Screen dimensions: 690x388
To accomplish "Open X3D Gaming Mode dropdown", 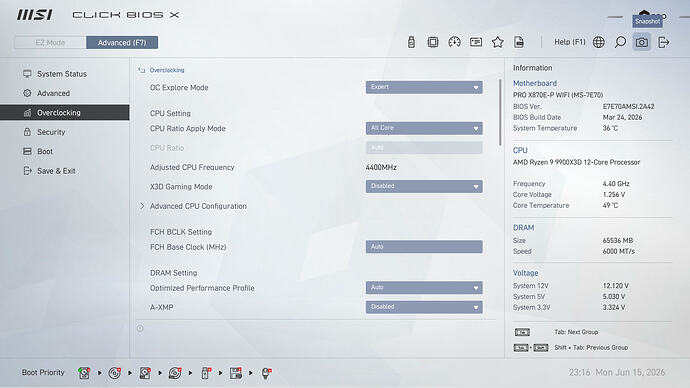I will (x=424, y=186).
